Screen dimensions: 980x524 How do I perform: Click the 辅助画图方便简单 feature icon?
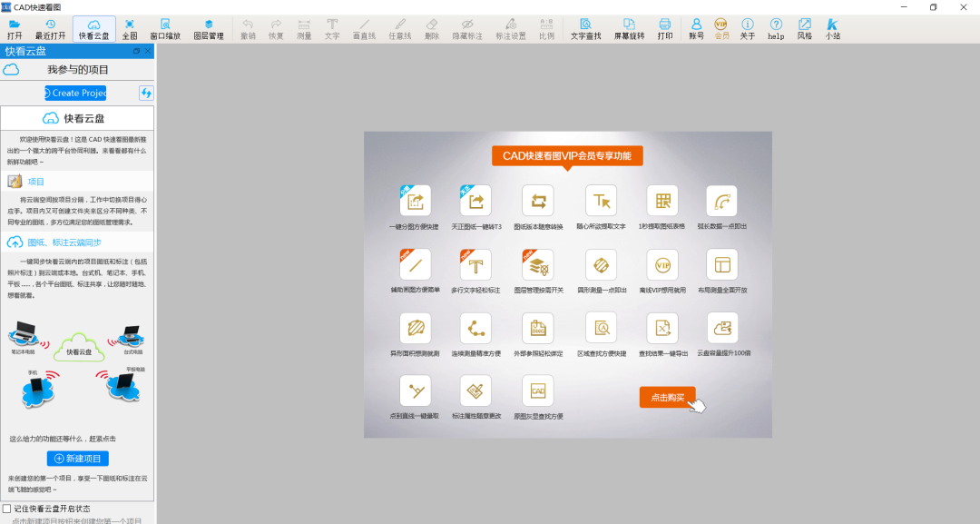[x=415, y=264]
